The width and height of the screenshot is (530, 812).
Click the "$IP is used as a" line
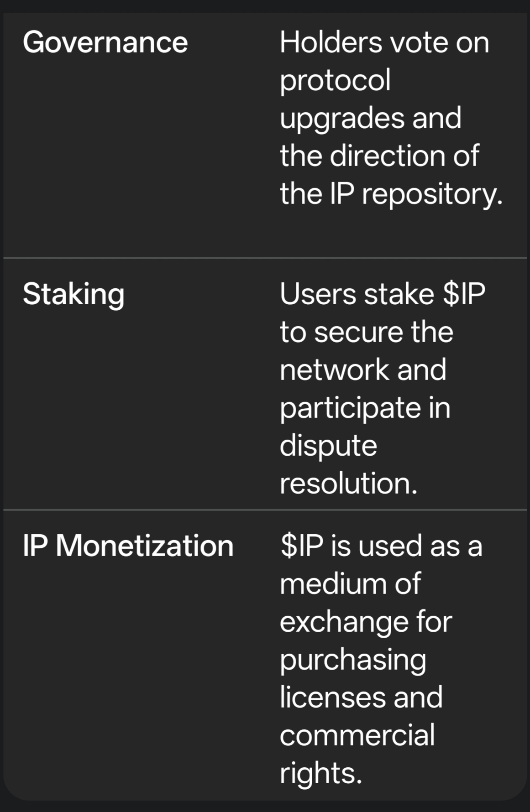point(381,546)
